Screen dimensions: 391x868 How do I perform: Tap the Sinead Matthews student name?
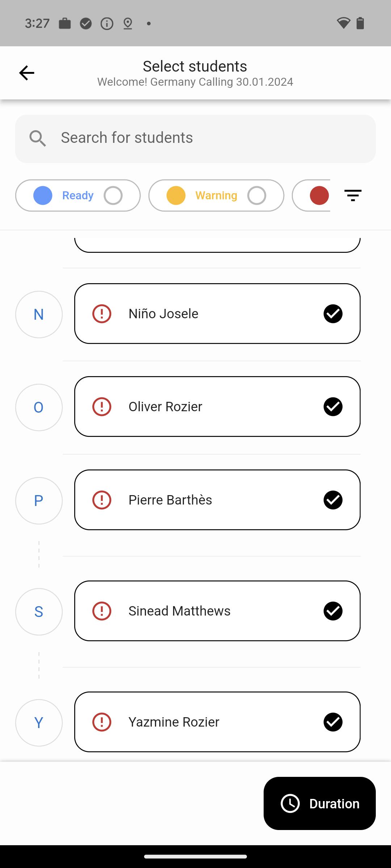pyautogui.click(x=179, y=611)
